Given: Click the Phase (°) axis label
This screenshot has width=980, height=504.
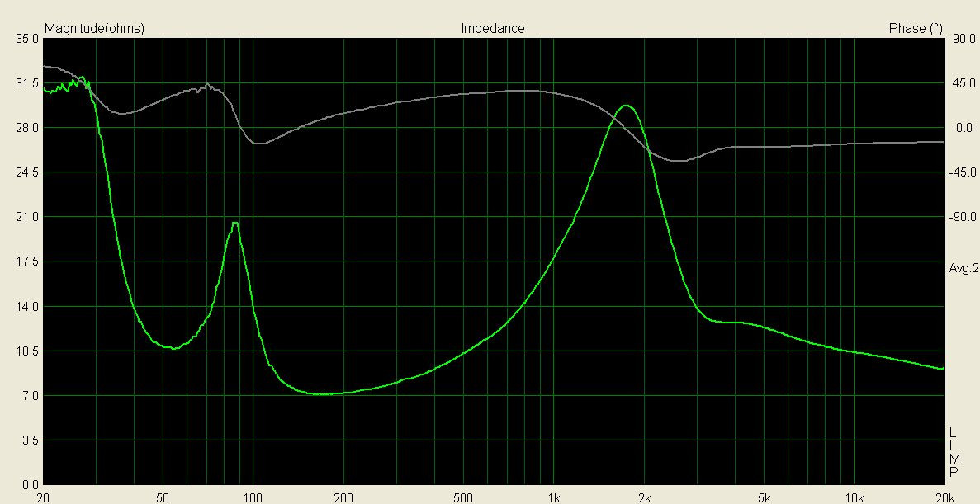Looking at the screenshot, I should (x=916, y=28).
